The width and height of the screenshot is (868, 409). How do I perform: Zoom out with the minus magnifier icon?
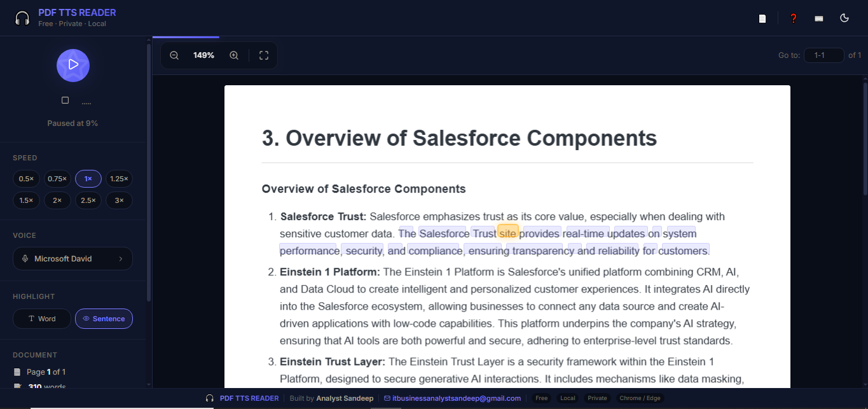tap(174, 55)
